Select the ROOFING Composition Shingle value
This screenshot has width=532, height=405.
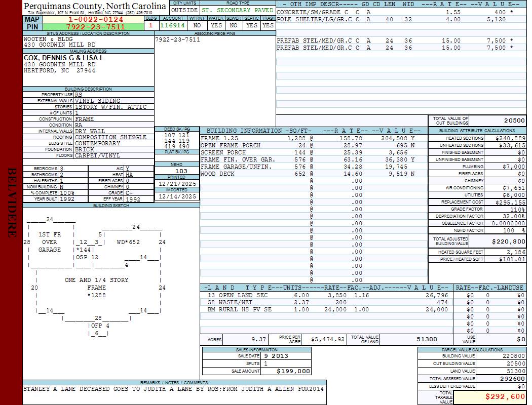tap(110, 137)
